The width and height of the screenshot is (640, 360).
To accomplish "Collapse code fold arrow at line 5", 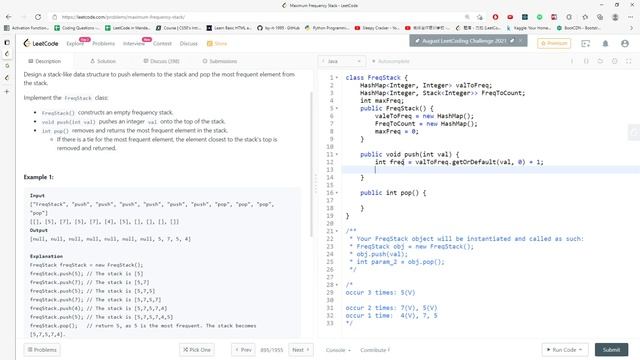I will click(337, 109).
